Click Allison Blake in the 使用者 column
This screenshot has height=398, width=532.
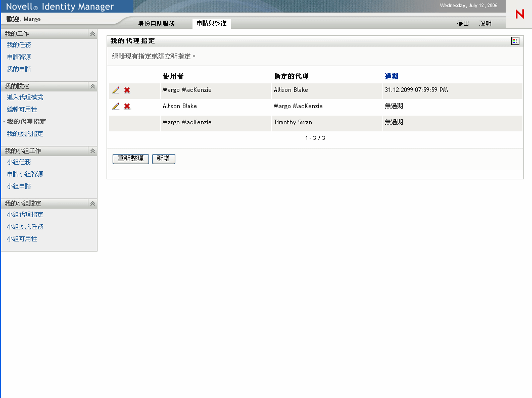click(180, 106)
